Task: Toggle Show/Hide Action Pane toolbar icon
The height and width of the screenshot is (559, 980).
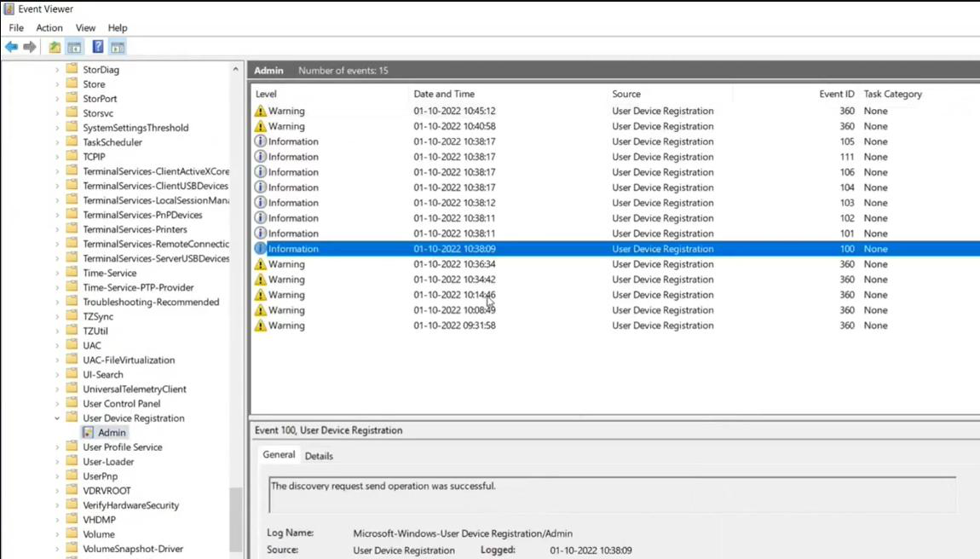Action: pos(118,47)
